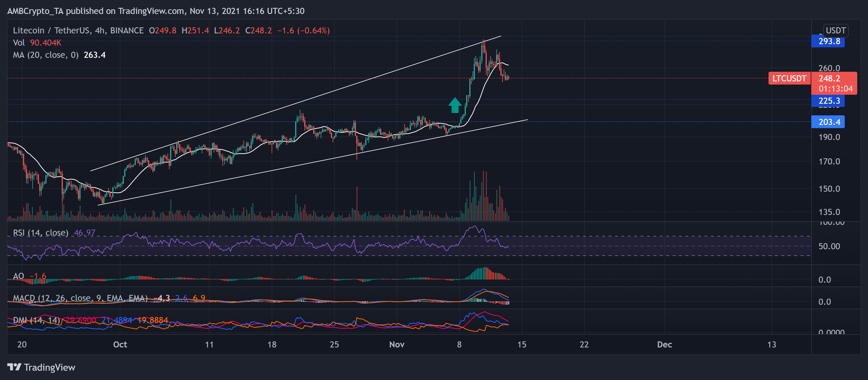Click the 135.0 price axis label

[x=829, y=212]
